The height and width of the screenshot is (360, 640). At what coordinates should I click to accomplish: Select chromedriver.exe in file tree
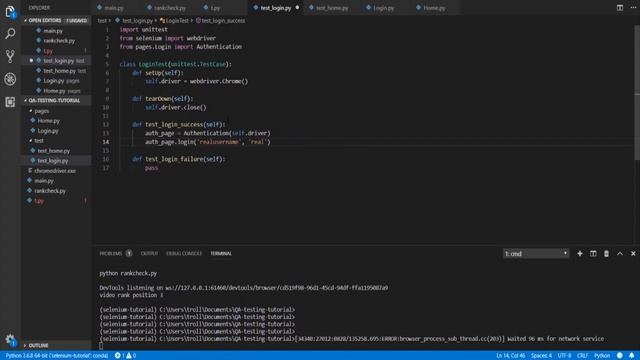point(56,171)
